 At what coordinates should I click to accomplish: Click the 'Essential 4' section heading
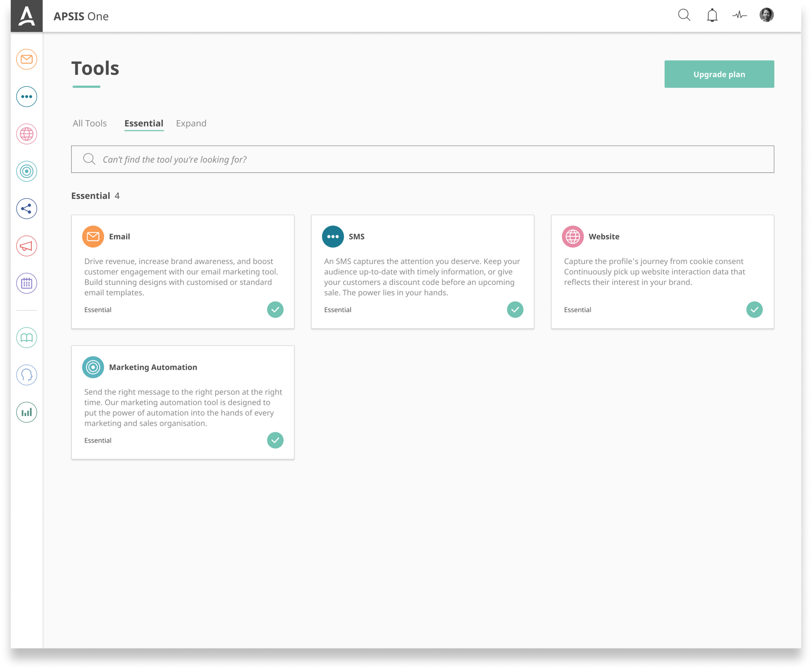pos(95,196)
